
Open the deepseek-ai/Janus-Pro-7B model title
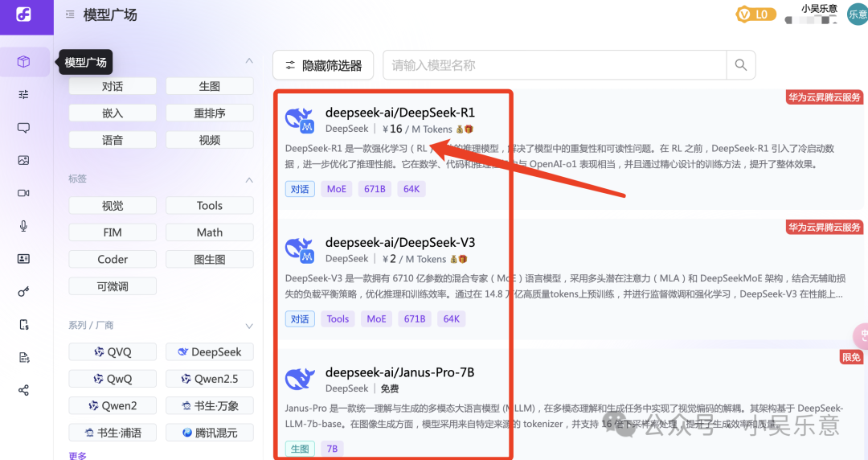(399, 372)
